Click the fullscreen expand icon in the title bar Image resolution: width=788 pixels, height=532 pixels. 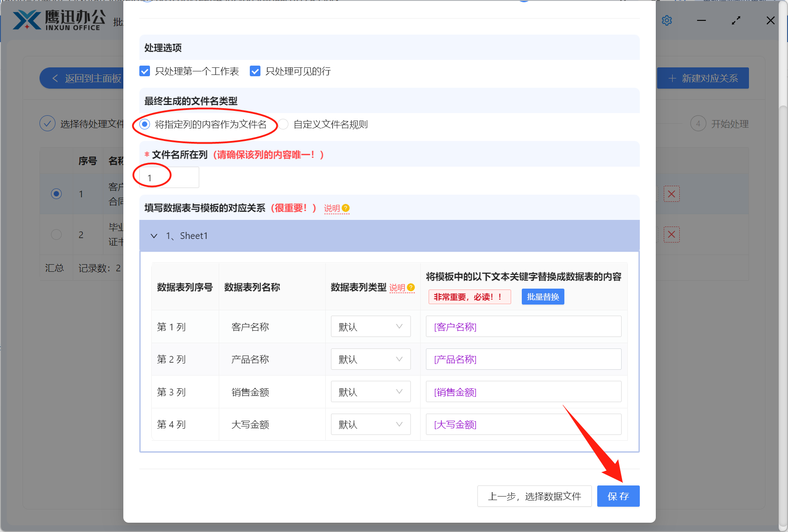(736, 20)
